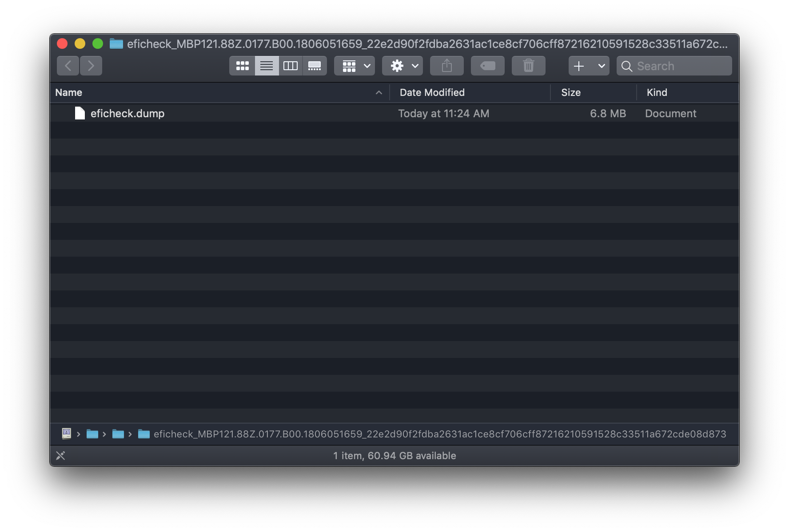Click the Today at 11:24 AM date
This screenshot has height=532, width=789.
click(x=444, y=114)
